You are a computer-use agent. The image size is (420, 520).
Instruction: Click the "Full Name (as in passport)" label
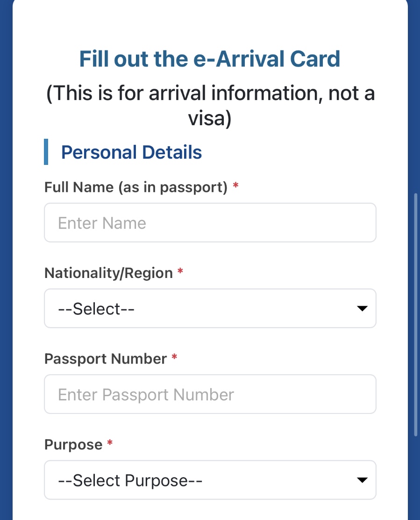pos(135,187)
